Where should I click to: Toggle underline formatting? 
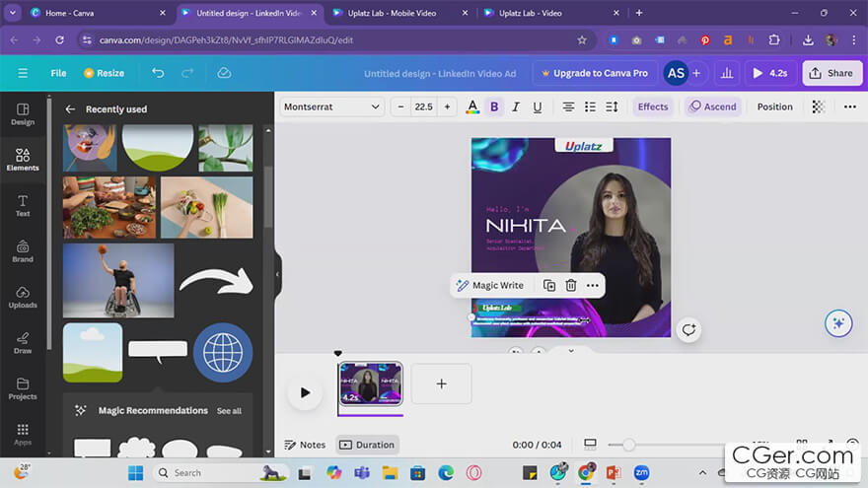[537, 106]
